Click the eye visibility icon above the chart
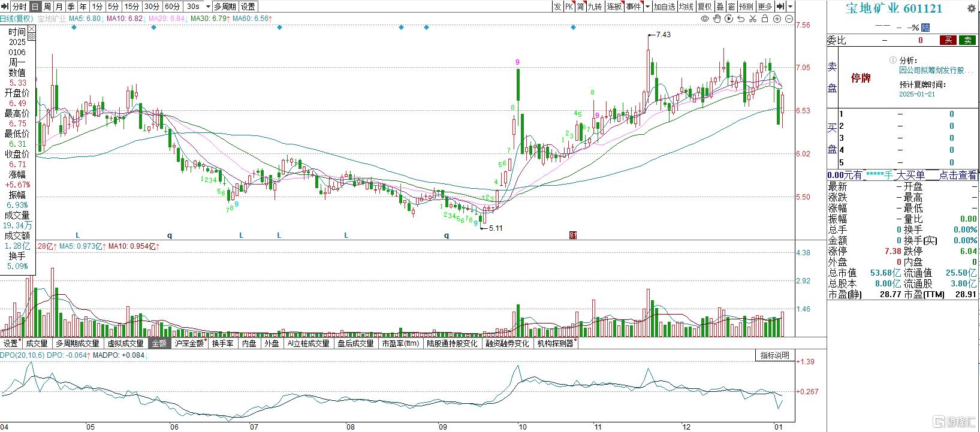980x432 pixels. coord(705,19)
